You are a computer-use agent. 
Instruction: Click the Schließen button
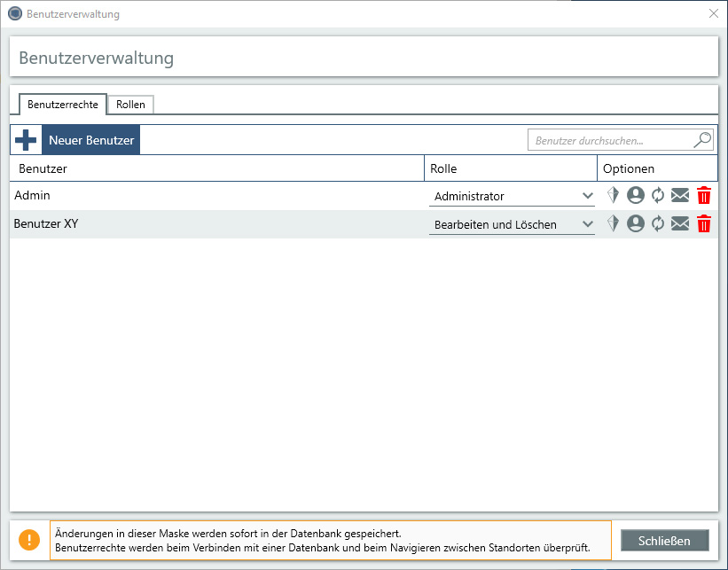click(x=664, y=541)
